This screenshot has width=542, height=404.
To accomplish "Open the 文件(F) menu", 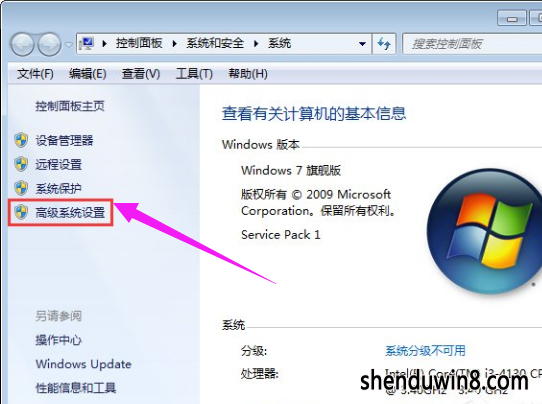I will click(x=35, y=74).
